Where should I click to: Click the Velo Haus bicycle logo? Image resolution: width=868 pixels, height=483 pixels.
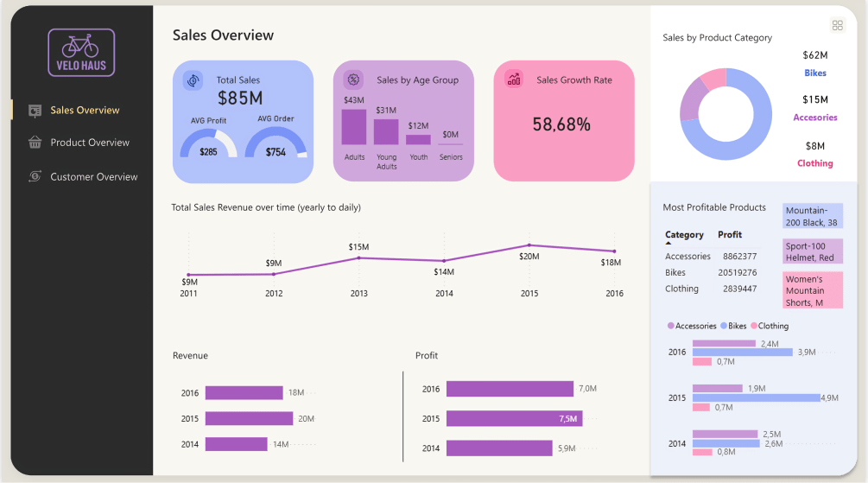point(81,53)
